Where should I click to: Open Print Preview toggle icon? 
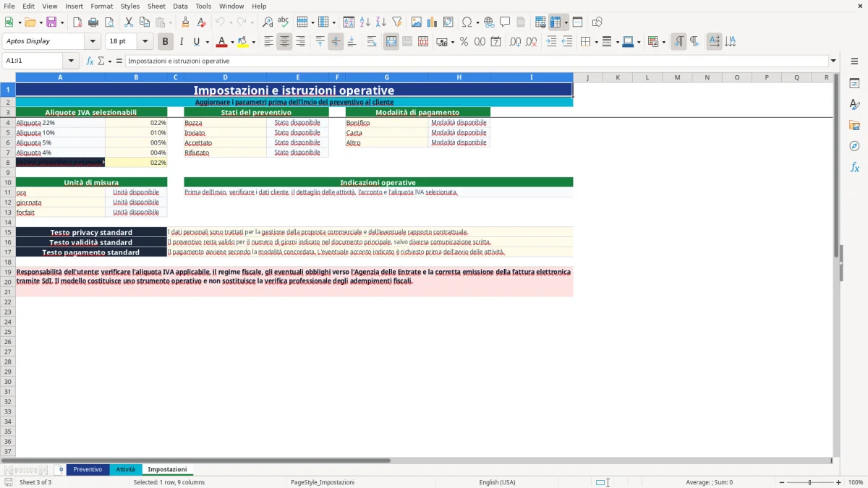pyautogui.click(x=109, y=22)
